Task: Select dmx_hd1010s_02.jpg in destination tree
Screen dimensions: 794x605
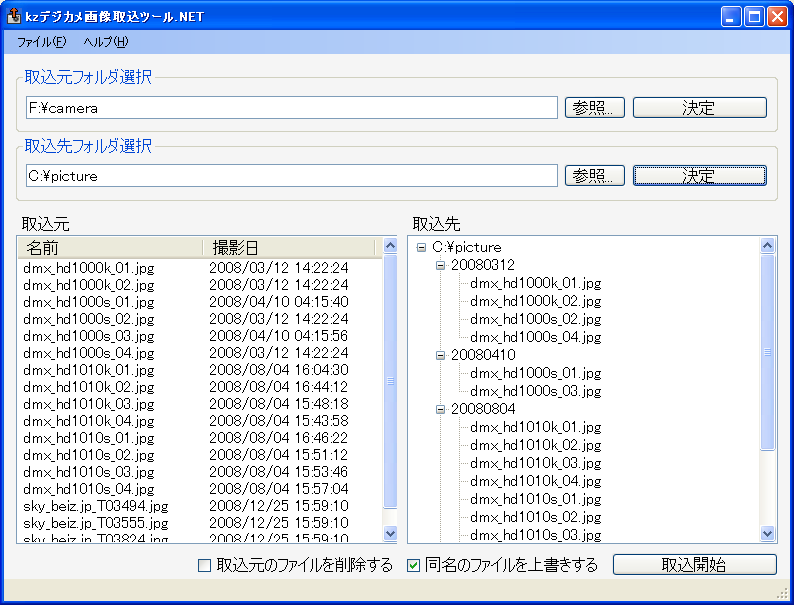Action: pos(536,517)
